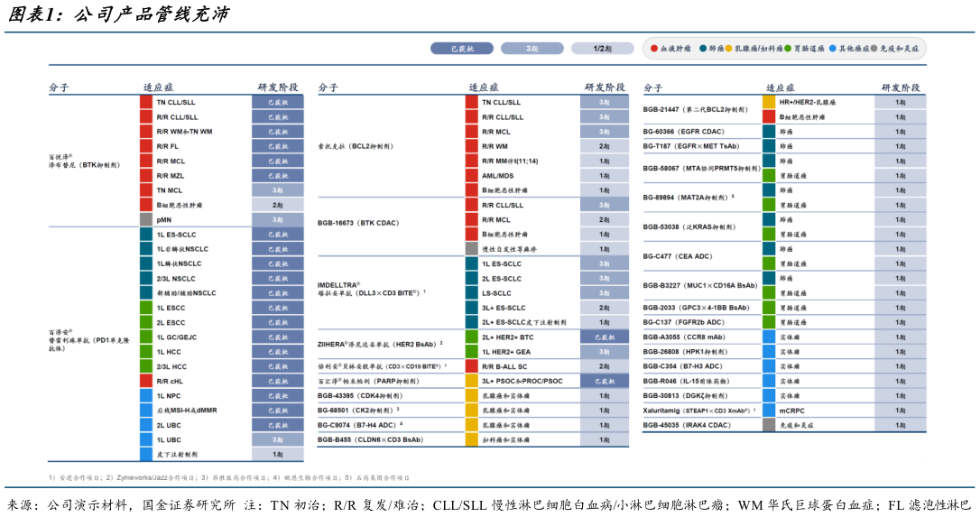Click the 2/3L NSCLC indication
The image size is (980, 517).
tap(176, 278)
